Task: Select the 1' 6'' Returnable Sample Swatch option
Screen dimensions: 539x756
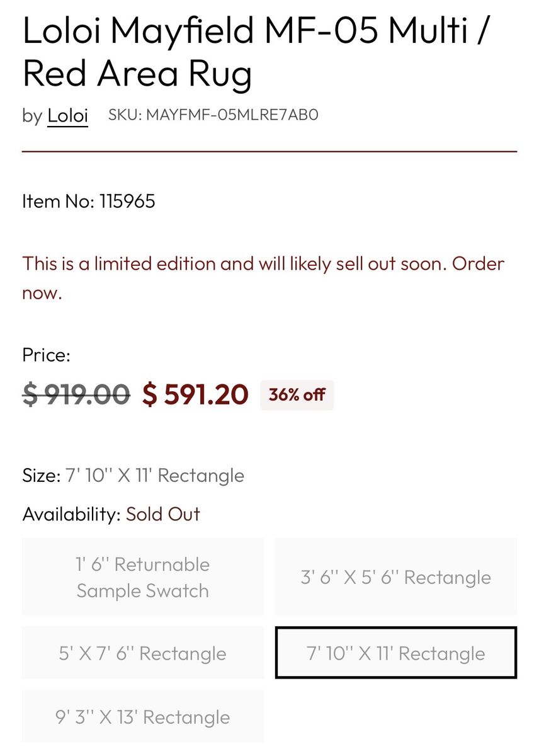Action: [143, 577]
